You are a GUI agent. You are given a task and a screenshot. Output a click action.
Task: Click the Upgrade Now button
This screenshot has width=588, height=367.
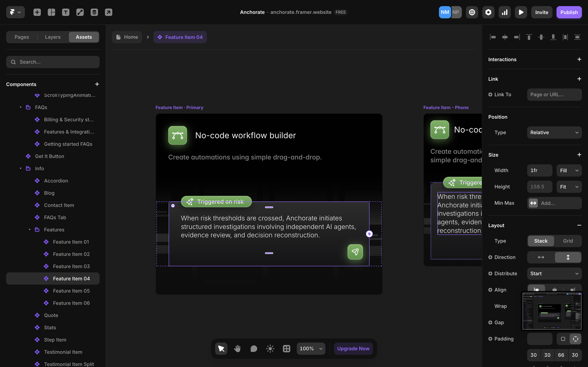(x=353, y=348)
